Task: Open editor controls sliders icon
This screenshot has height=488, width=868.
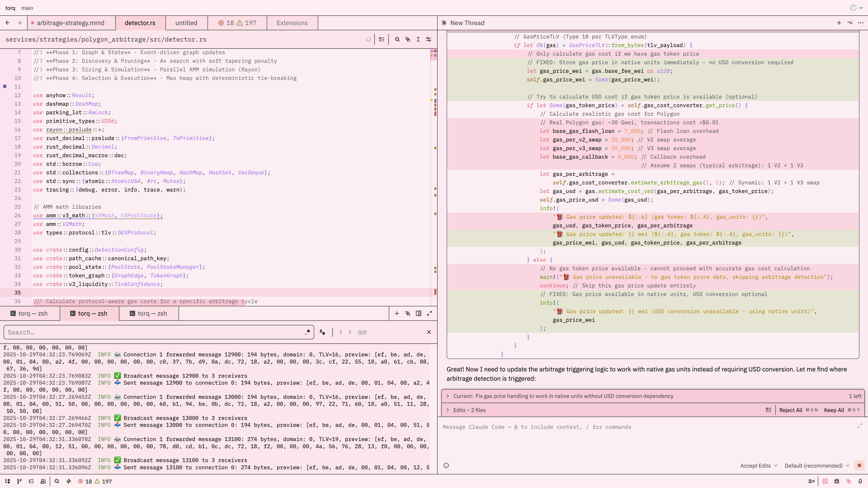Action: click(x=429, y=39)
